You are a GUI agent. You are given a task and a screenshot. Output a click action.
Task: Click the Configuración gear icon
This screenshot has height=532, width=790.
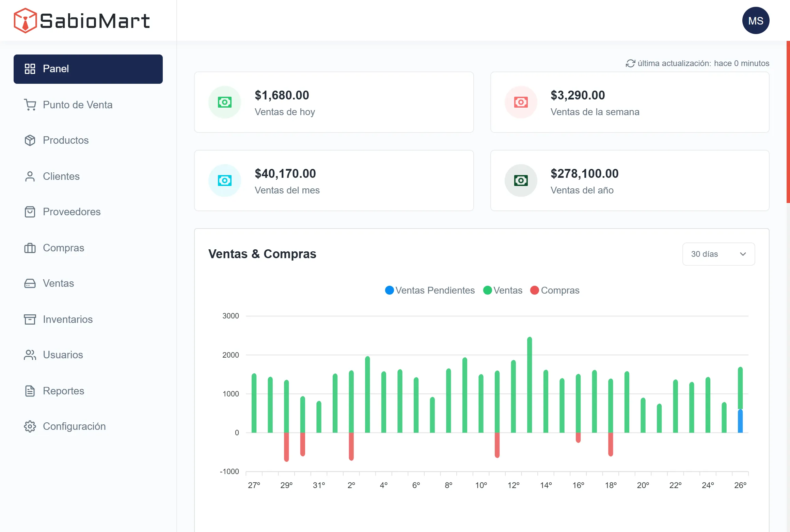[30, 426]
